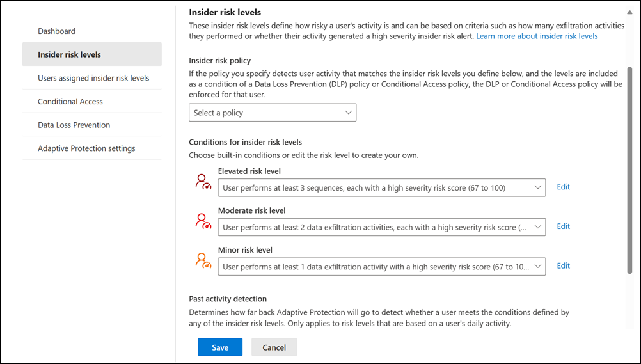Click the Elevated risk level user icon
This screenshot has width=641, height=364.
203,182
